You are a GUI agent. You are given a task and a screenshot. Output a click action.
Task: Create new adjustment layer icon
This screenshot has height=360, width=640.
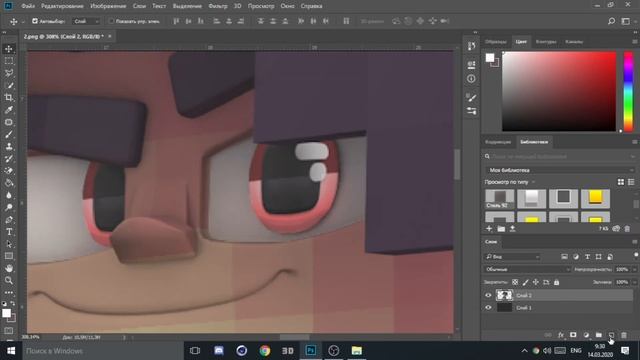coord(586,335)
